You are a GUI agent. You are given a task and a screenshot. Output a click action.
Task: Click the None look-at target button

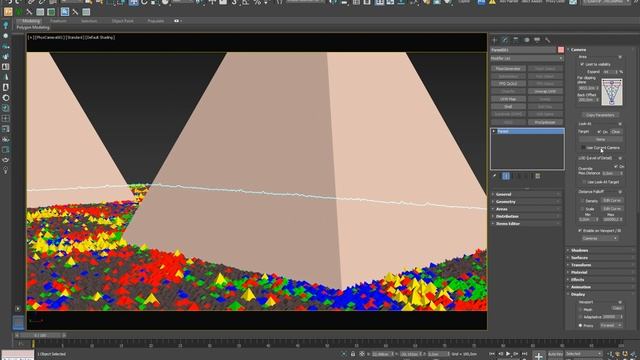[600, 140]
